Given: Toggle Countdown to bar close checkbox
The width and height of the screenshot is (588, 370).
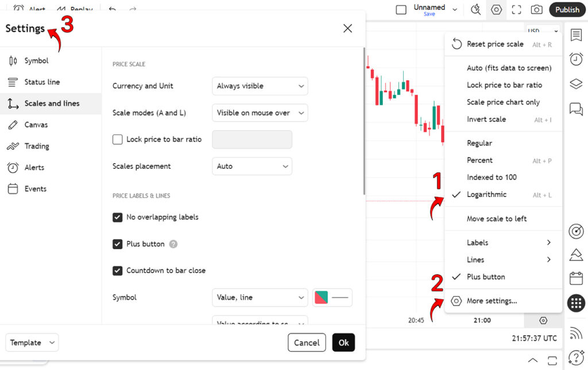Looking at the screenshot, I should (117, 271).
